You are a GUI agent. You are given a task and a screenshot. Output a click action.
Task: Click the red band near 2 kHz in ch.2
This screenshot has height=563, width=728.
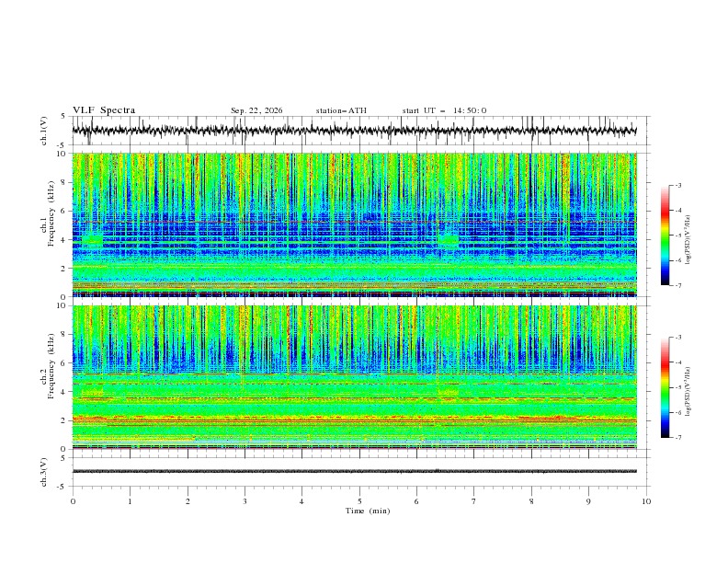354,419
